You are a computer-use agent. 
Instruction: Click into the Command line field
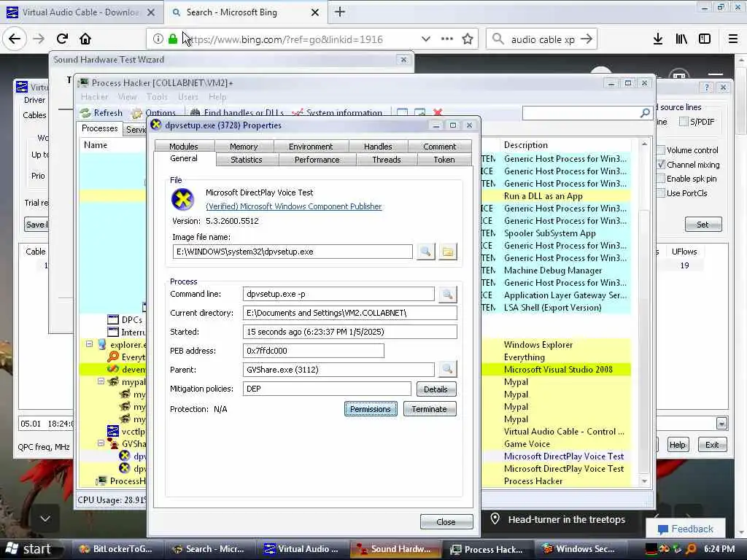click(x=338, y=294)
